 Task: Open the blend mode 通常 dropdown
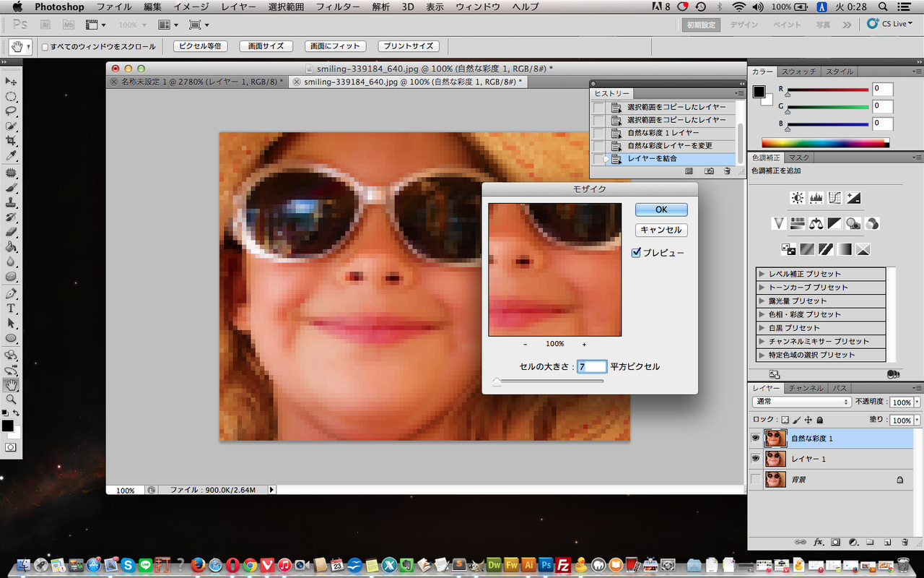(801, 402)
